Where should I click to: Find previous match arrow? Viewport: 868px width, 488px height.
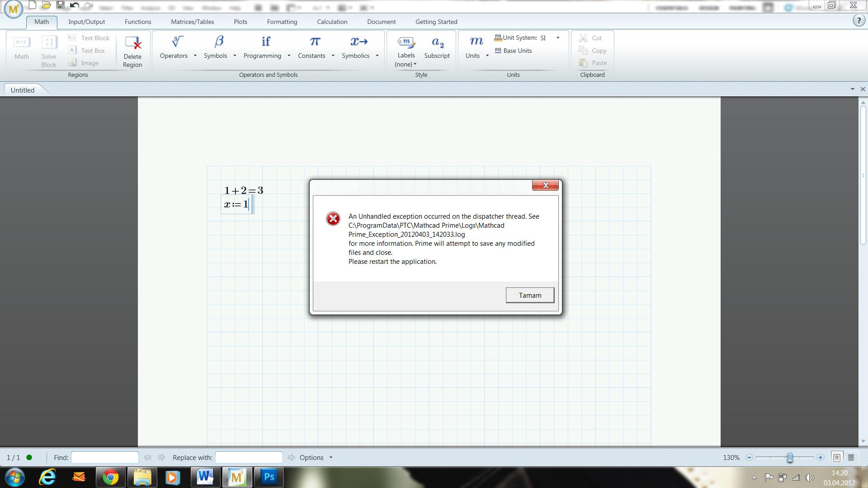click(147, 457)
